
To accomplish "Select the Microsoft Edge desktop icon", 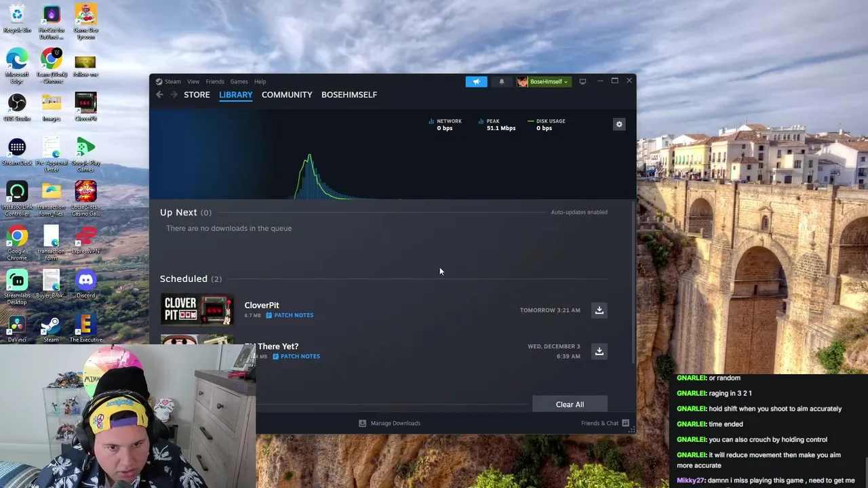I will click(17, 64).
